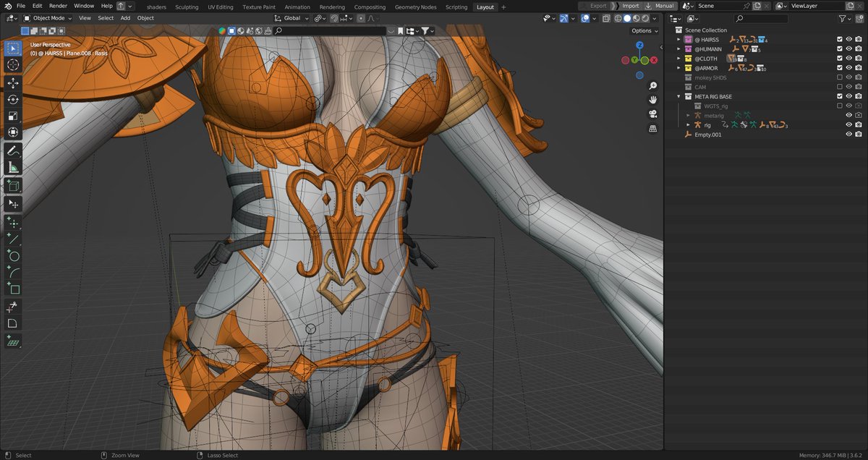Activate the Cursor tool
This screenshot has width=868, height=460.
pyautogui.click(x=13, y=65)
